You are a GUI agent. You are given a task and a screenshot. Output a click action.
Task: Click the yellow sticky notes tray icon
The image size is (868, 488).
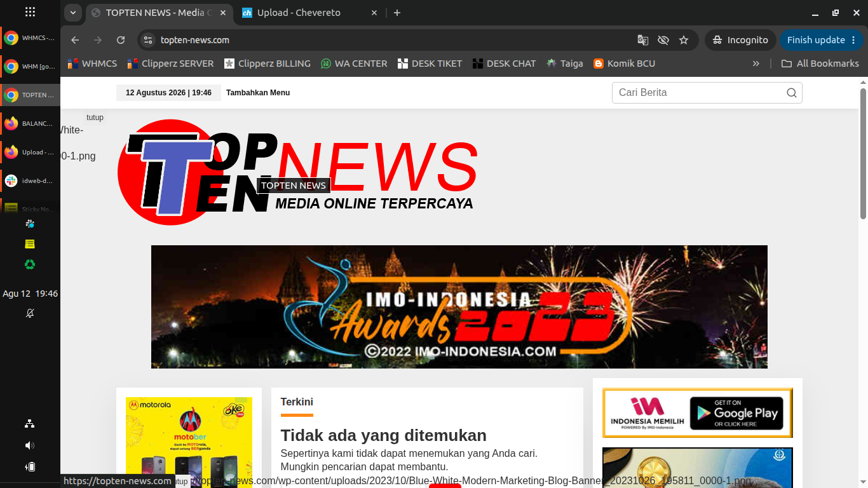[30, 244]
